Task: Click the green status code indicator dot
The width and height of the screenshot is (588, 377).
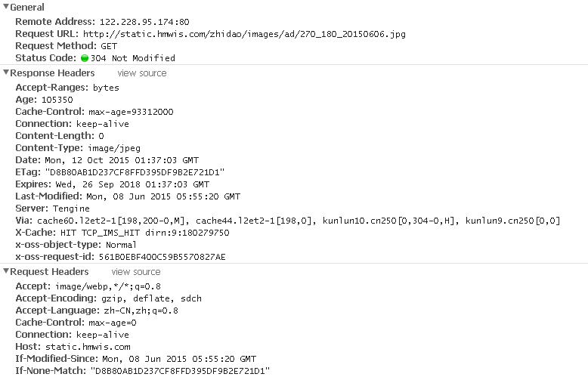Action: click(84, 58)
